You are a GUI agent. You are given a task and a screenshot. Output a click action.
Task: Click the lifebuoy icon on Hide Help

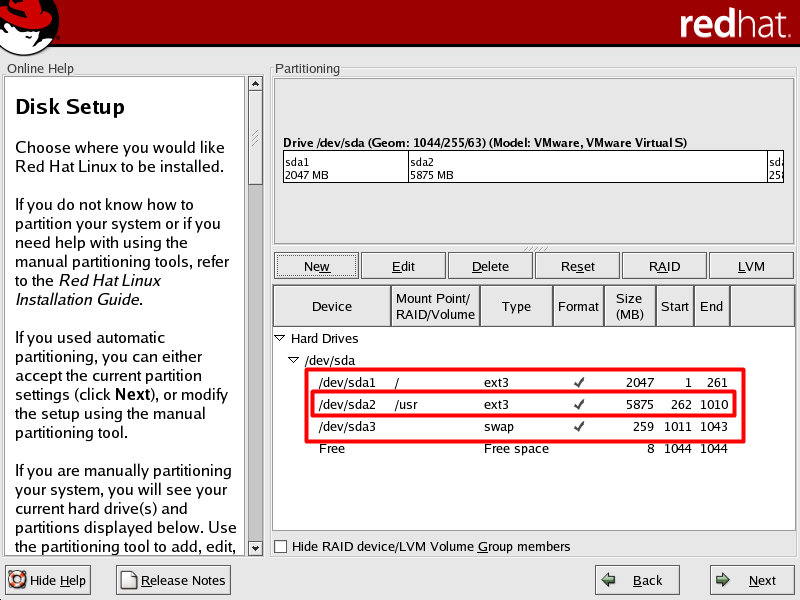click(x=17, y=580)
